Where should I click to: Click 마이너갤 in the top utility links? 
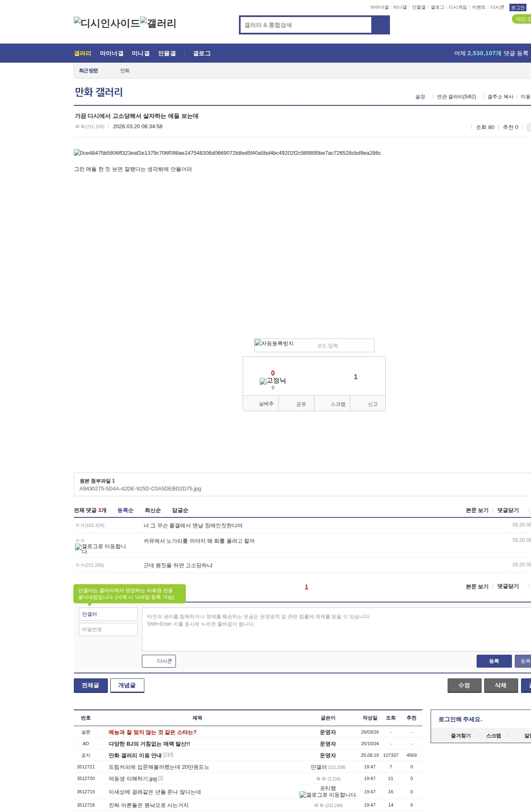click(x=379, y=7)
